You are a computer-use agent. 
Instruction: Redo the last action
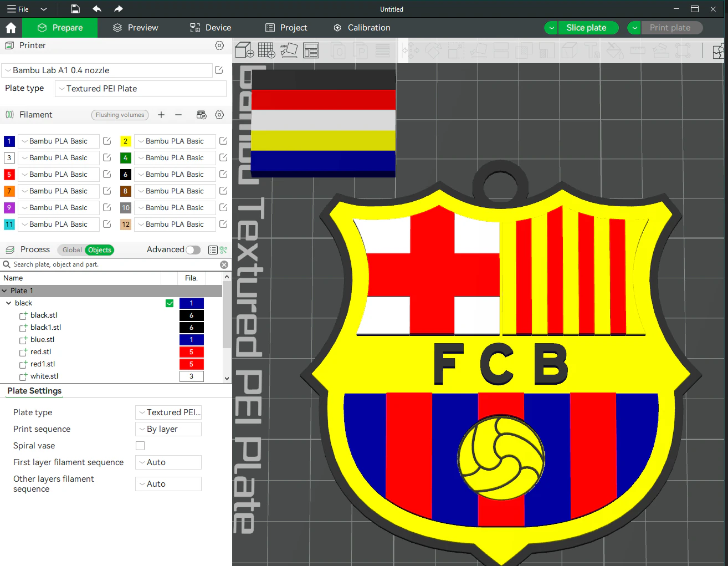click(x=118, y=9)
